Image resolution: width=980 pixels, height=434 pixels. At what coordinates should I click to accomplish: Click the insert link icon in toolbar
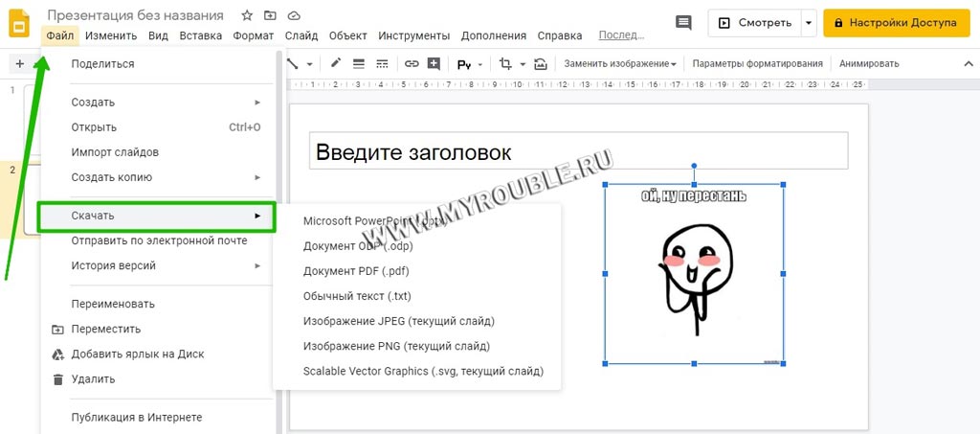coord(412,63)
